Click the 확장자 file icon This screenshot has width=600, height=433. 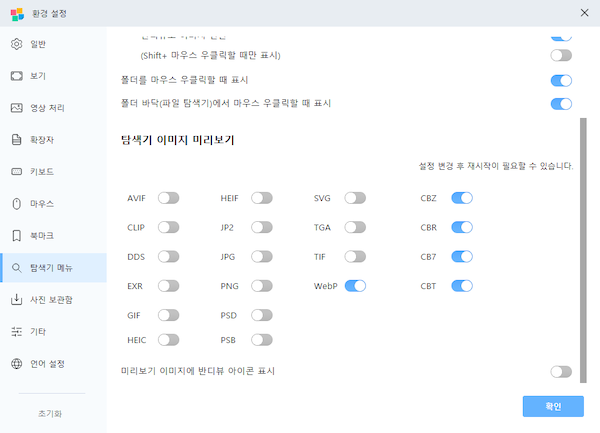tap(16, 140)
